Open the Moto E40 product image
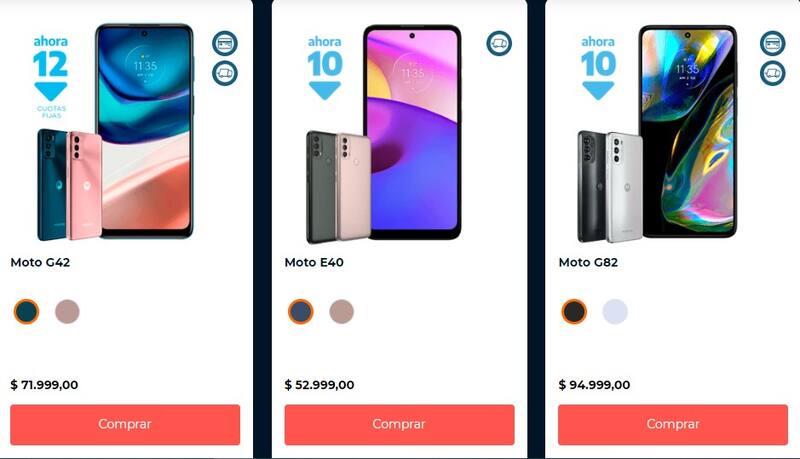 384,134
